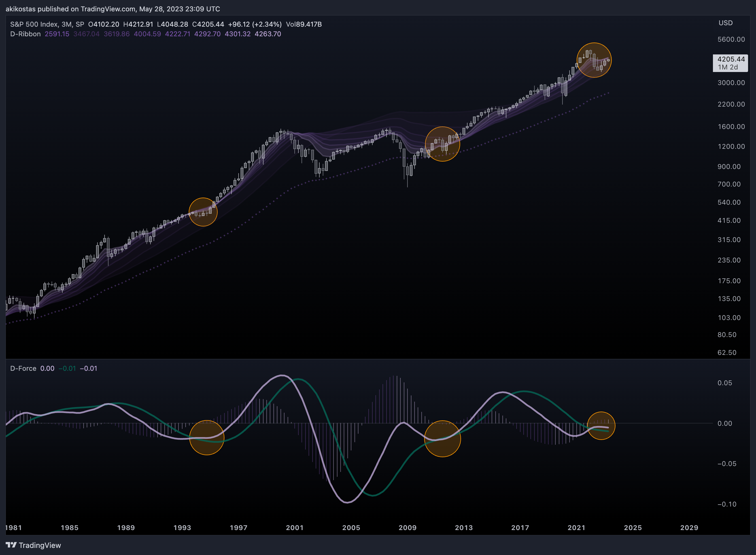Click the -0.05 D-Force axis label

727,464
